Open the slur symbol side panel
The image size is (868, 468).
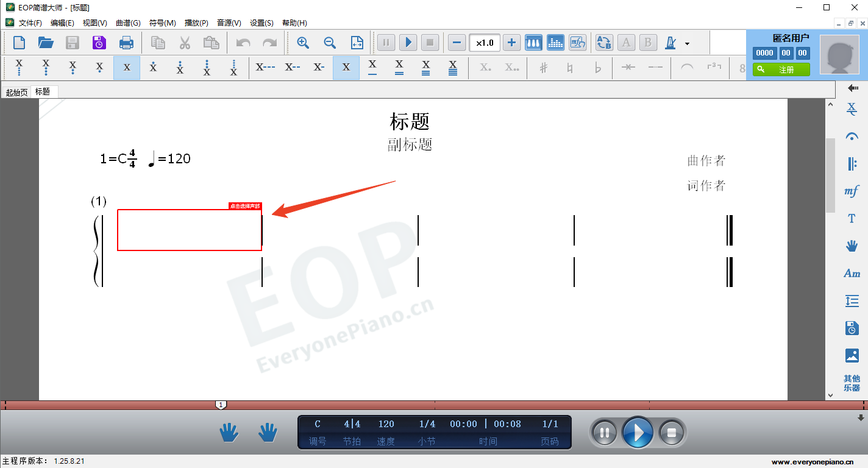852,136
